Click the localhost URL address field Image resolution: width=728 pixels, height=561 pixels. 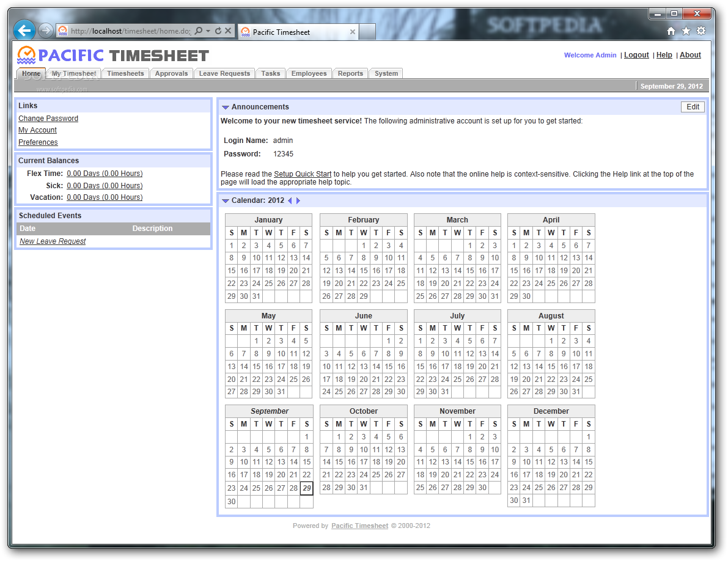click(130, 31)
